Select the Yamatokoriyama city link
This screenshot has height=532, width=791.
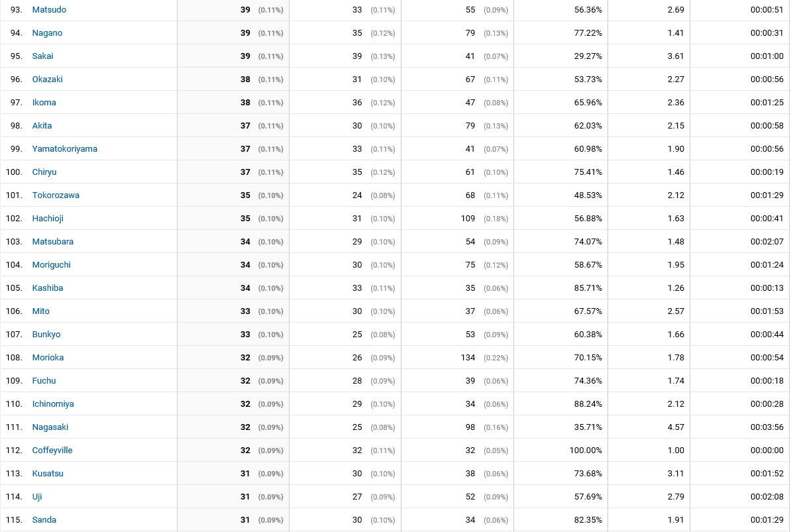pyautogui.click(x=64, y=149)
